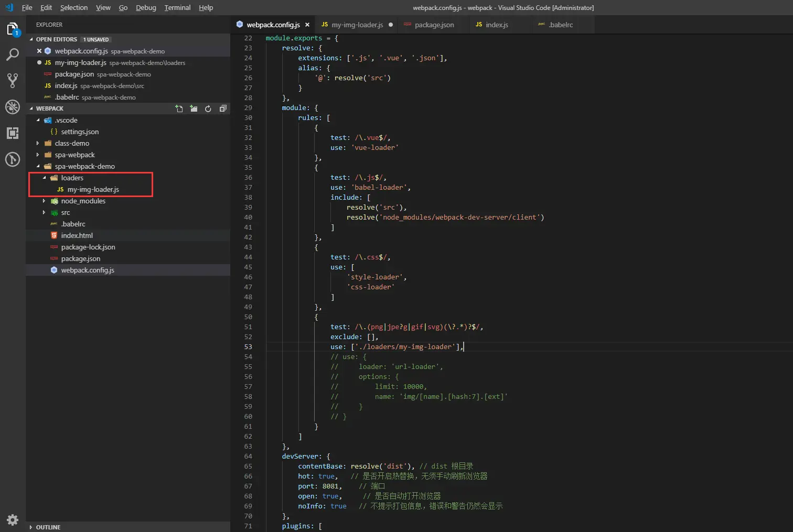Expand the OUTLINE section
The image size is (793, 532).
click(x=48, y=527)
